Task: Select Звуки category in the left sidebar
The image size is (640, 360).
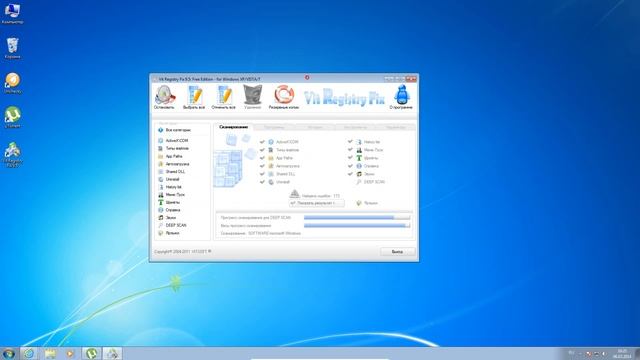Action: tap(167, 218)
